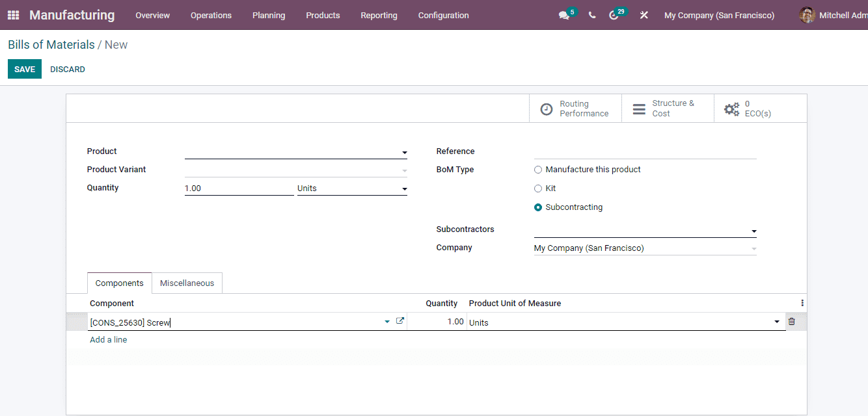Open the Reporting menu
The image size is (868, 416).
coord(379,15)
